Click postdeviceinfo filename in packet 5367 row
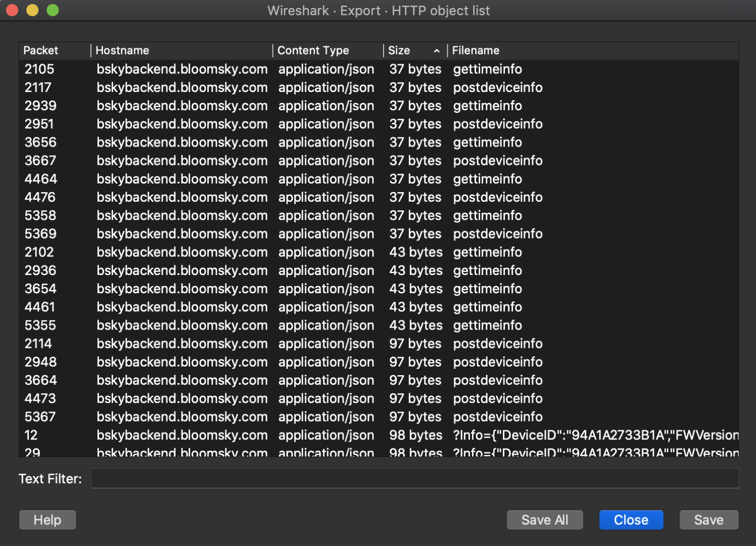Image resolution: width=756 pixels, height=546 pixels. point(498,417)
